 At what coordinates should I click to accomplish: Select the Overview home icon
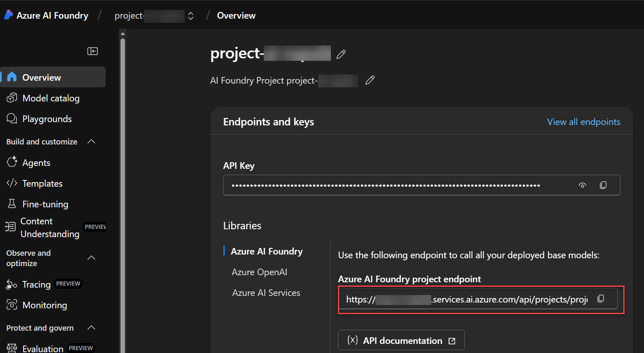point(12,77)
